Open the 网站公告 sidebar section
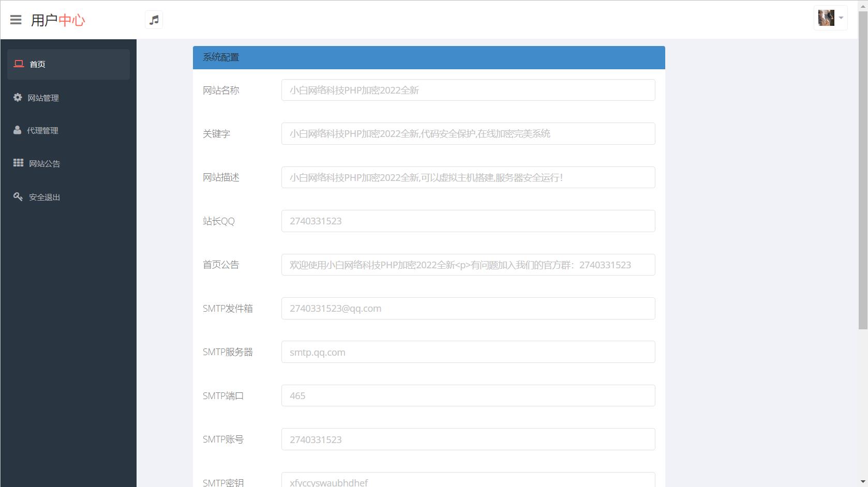Screen dimensions: 868x487 [44, 163]
